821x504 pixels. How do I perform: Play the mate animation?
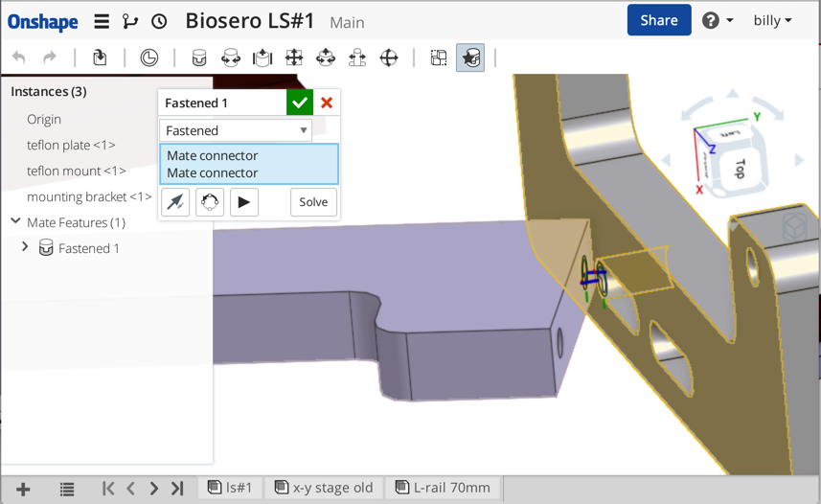pos(244,202)
